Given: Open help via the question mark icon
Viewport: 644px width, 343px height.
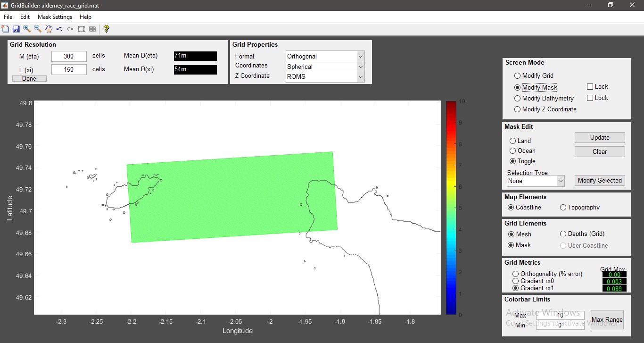Looking at the screenshot, I should 107,29.
